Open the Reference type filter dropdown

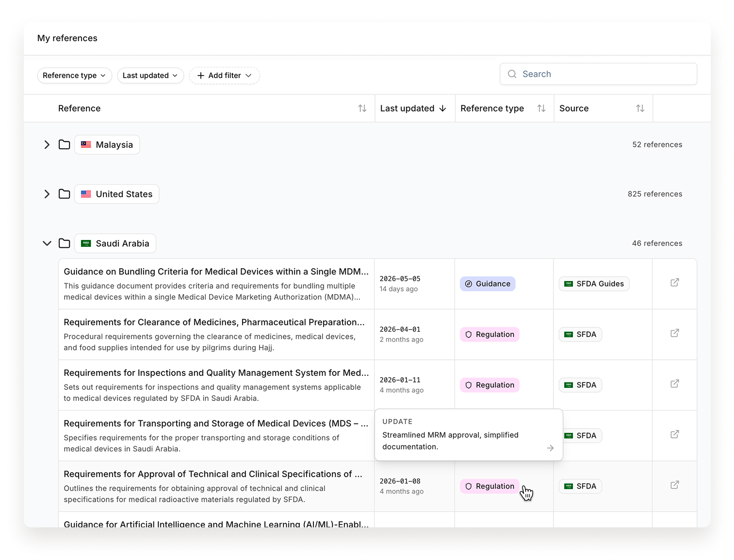74,76
